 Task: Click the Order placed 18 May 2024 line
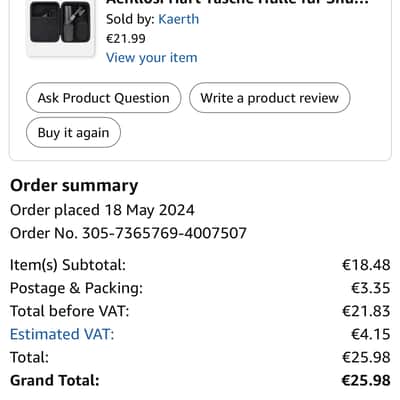pos(102,210)
